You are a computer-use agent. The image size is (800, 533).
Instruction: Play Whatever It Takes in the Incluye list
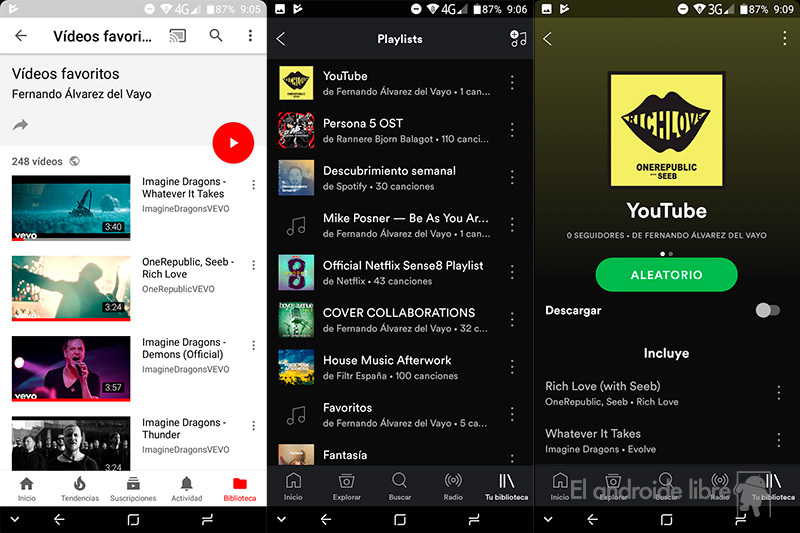[657, 441]
